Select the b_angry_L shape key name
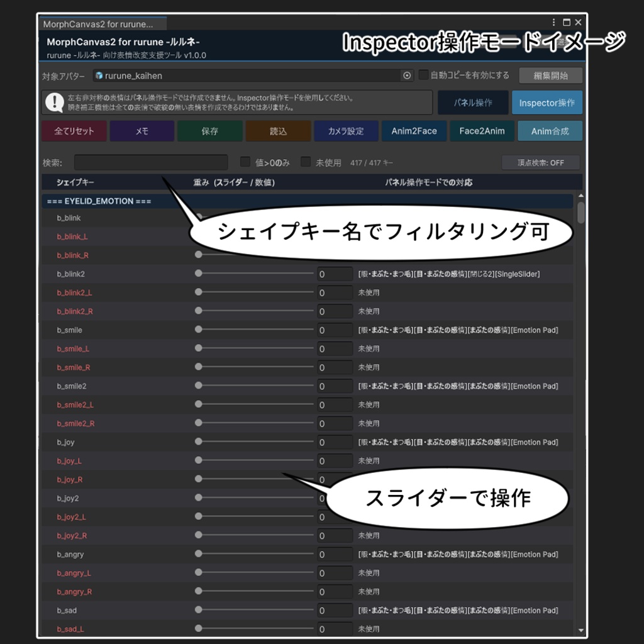This screenshot has height=644, width=644. tap(74, 573)
